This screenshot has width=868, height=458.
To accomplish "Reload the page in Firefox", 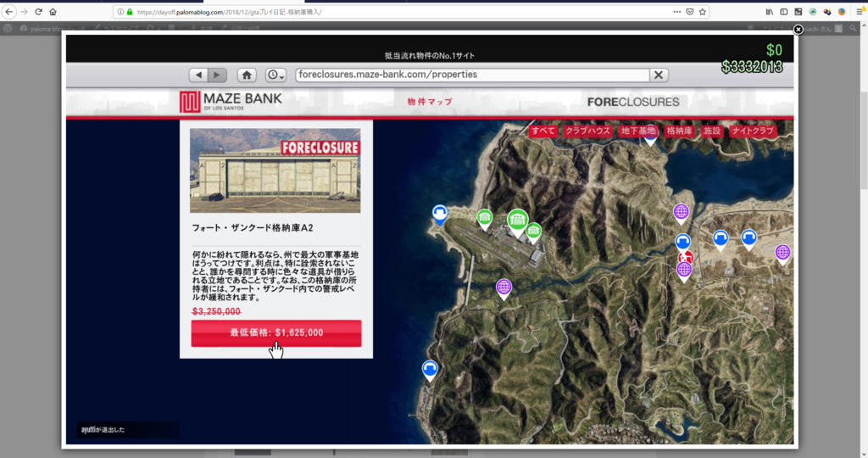I will coord(38,12).
